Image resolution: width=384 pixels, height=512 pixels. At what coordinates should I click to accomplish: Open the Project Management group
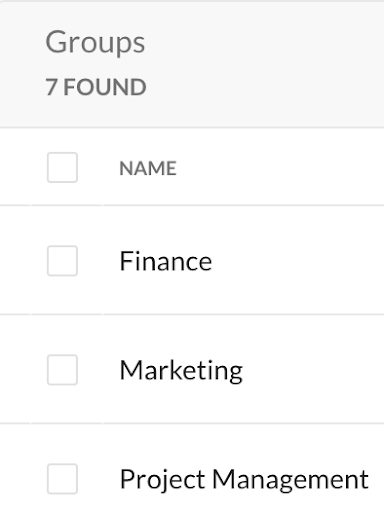tap(244, 480)
